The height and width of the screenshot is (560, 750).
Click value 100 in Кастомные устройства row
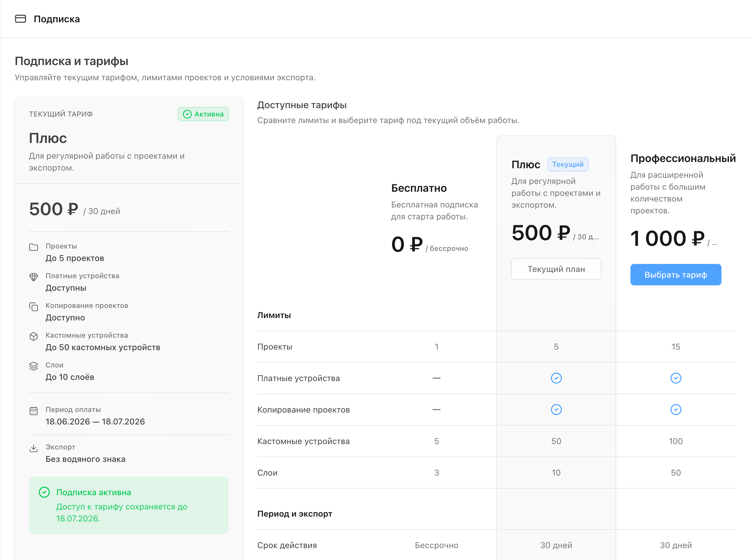676,441
